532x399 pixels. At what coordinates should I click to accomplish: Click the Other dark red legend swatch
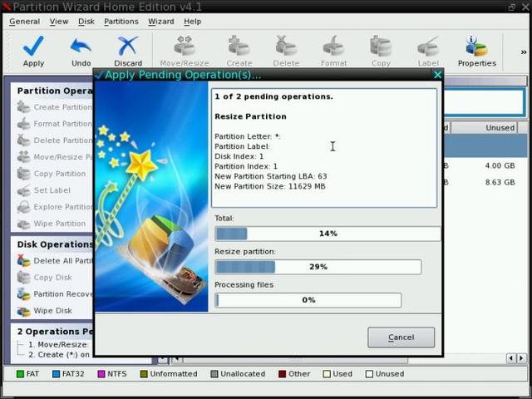282,374
